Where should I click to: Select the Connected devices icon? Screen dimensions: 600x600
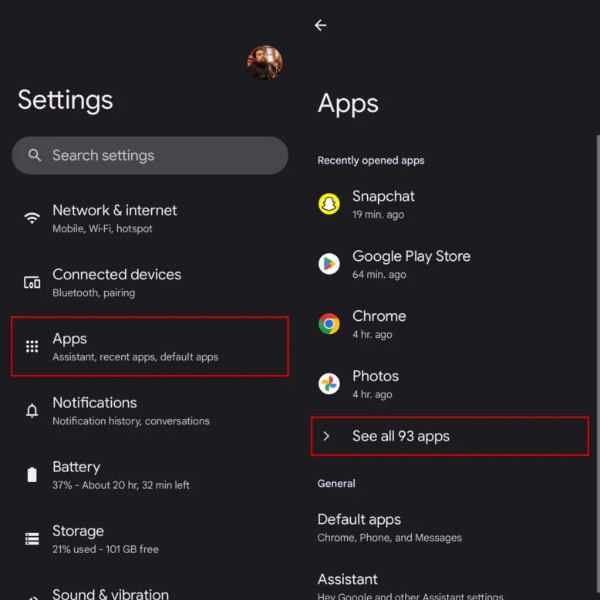pos(32,282)
